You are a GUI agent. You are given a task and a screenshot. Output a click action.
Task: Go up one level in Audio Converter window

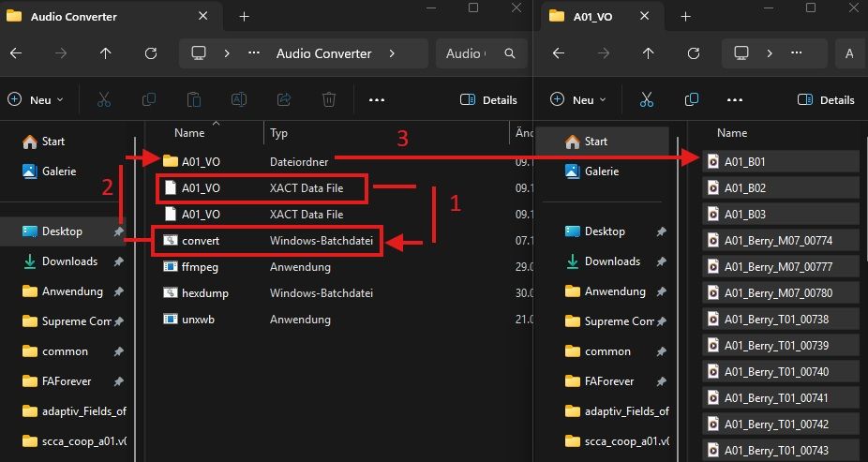105,53
